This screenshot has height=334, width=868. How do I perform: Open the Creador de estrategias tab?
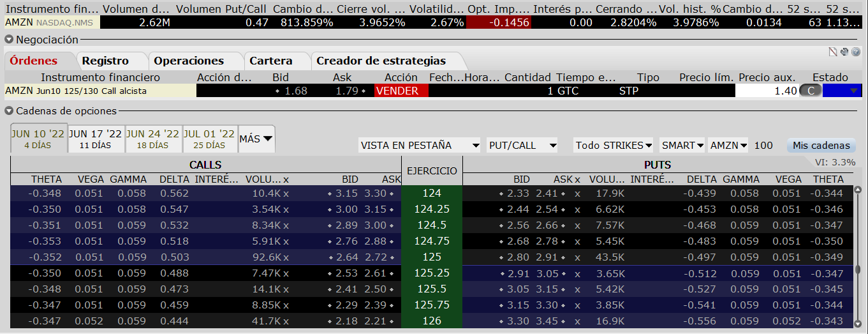pyautogui.click(x=381, y=61)
